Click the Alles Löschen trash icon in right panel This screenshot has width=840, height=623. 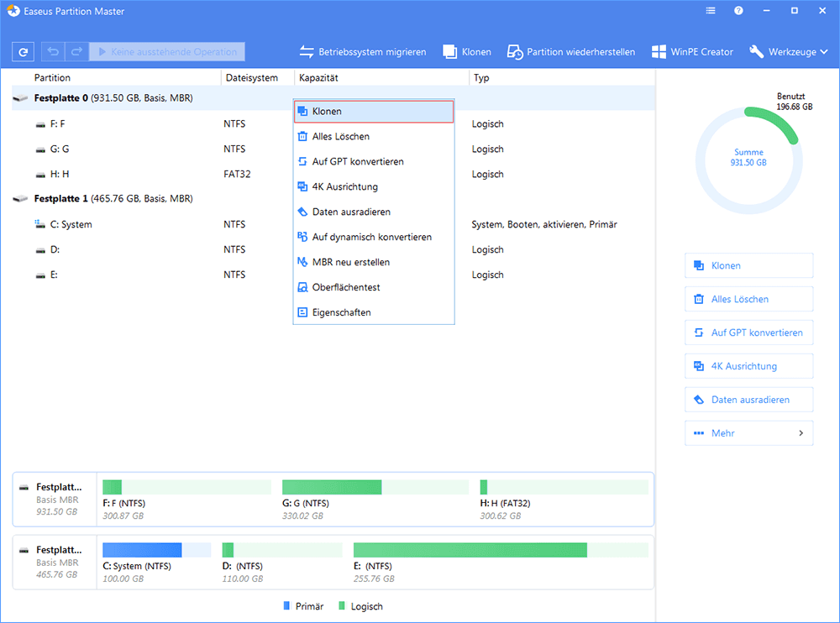tap(699, 299)
